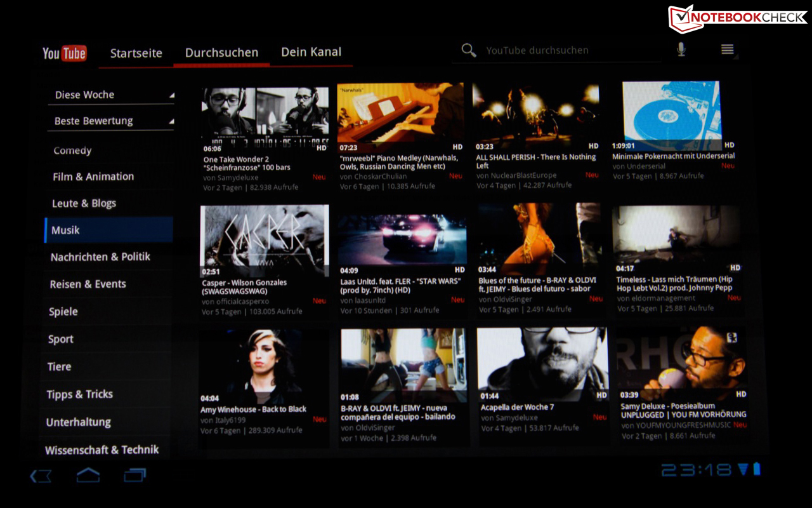Expand the 'Beste Bewertung' sort dropdown
Image resolution: width=812 pixels, height=508 pixels.
[x=110, y=121]
